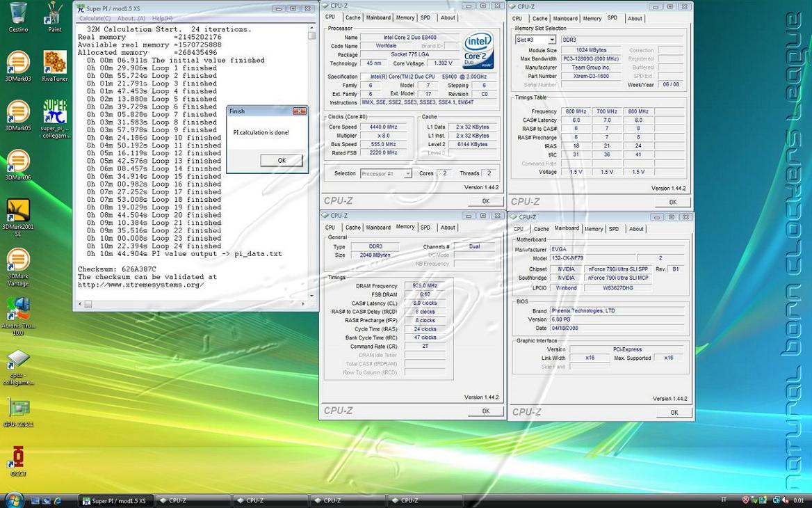The height and width of the screenshot is (508, 812).
Task: Launch the 3DMark Vantage desktop shortcut
Action: [18, 267]
